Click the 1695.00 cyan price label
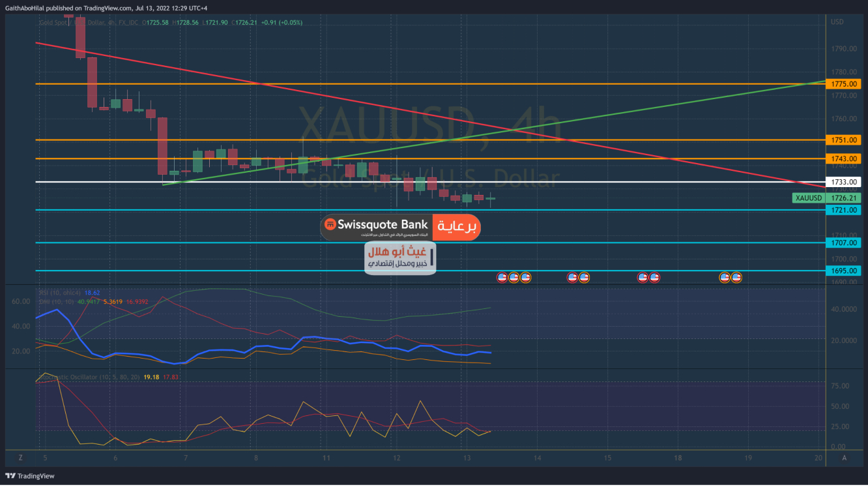 point(843,271)
